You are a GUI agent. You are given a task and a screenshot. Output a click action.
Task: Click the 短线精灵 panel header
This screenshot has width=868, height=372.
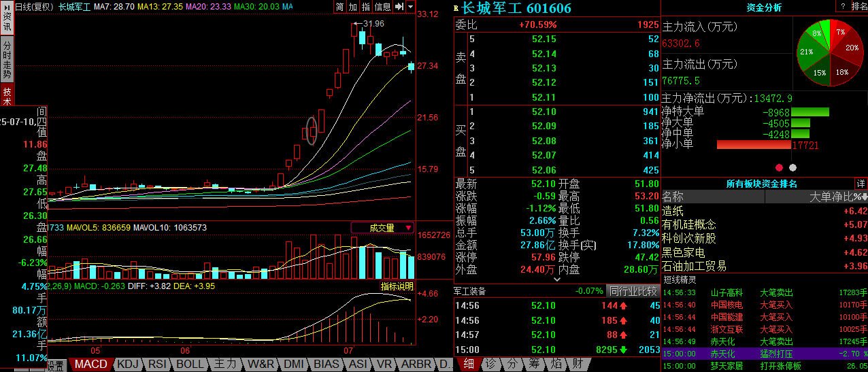[680, 280]
